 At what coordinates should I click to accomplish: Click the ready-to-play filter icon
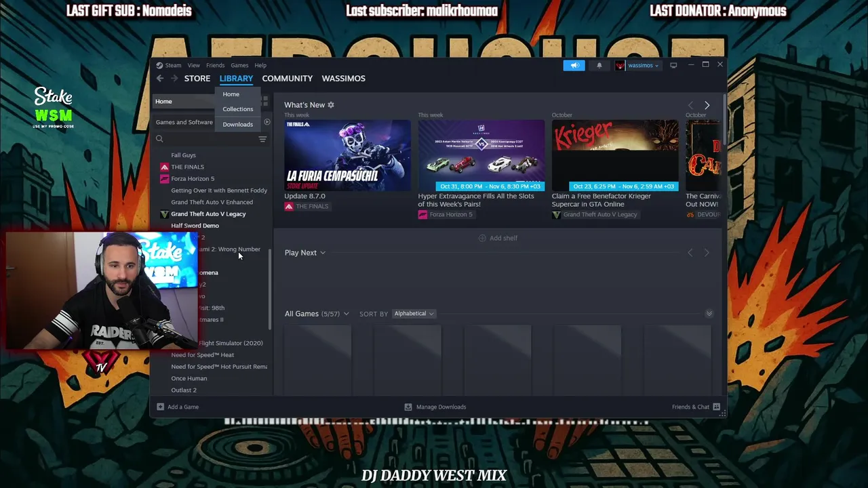[x=267, y=122]
